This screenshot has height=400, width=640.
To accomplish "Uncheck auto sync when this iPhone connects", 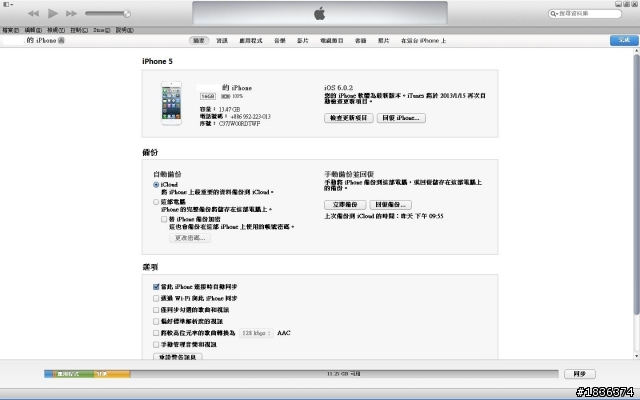I will (x=156, y=287).
